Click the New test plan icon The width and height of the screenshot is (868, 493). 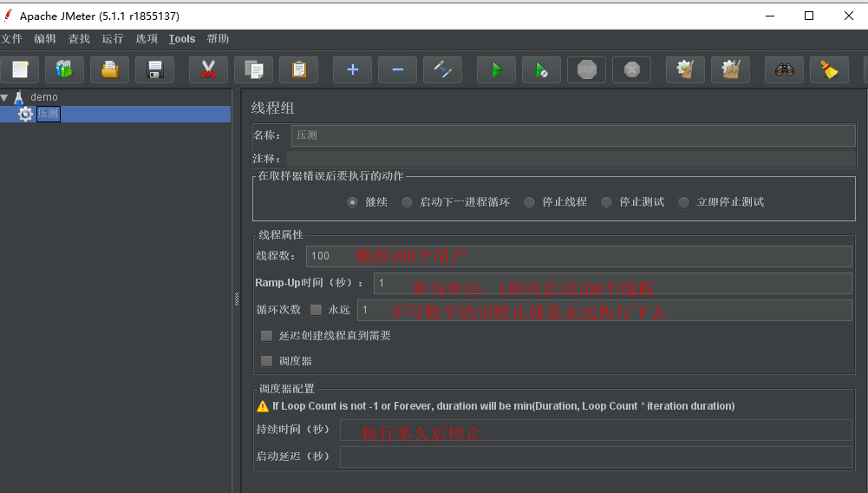point(21,69)
